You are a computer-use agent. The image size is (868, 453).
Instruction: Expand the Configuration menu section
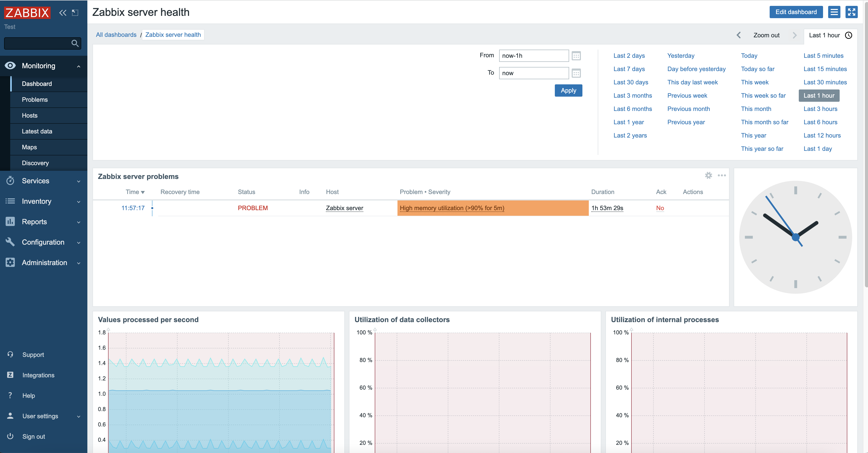[44, 242]
